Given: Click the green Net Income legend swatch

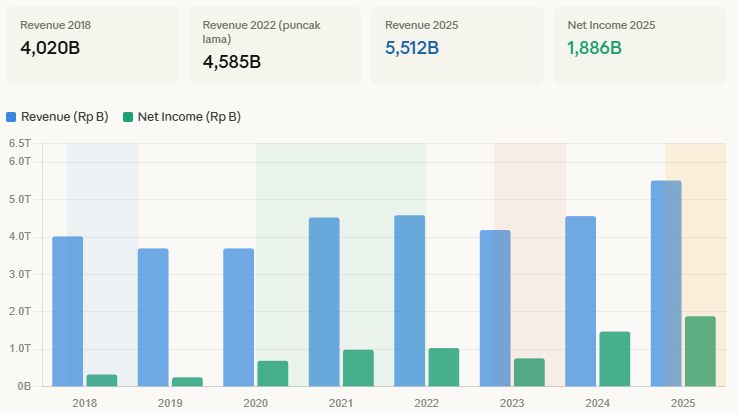Looking at the screenshot, I should 128,117.
